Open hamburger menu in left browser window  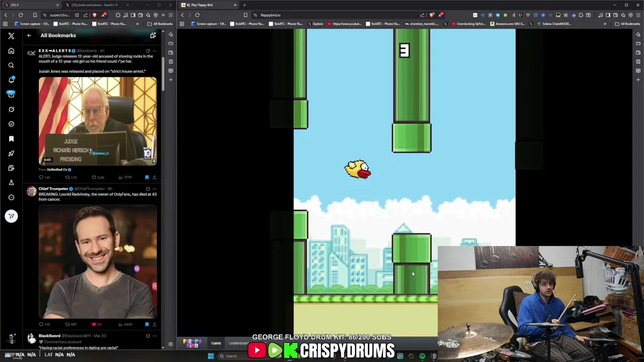170,15
